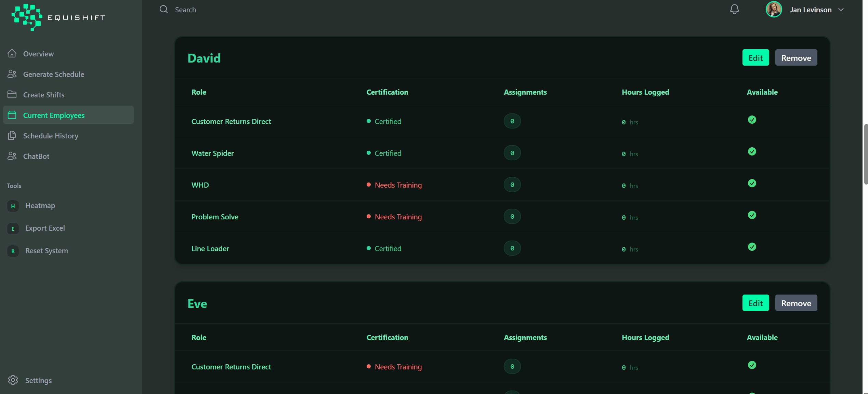The width and height of the screenshot is (868, 394).
Task: Click Needs Training status in Eve's card
Action: (394, 367)
